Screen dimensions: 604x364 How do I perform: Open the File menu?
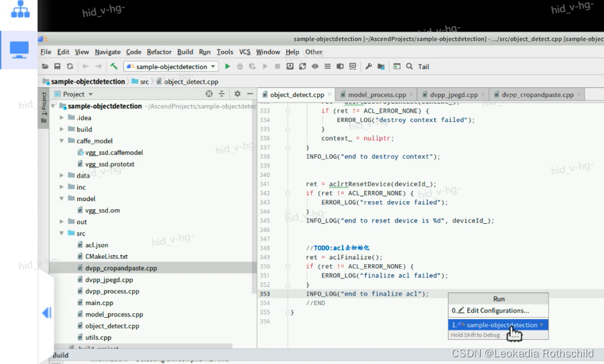click(46, 52)
